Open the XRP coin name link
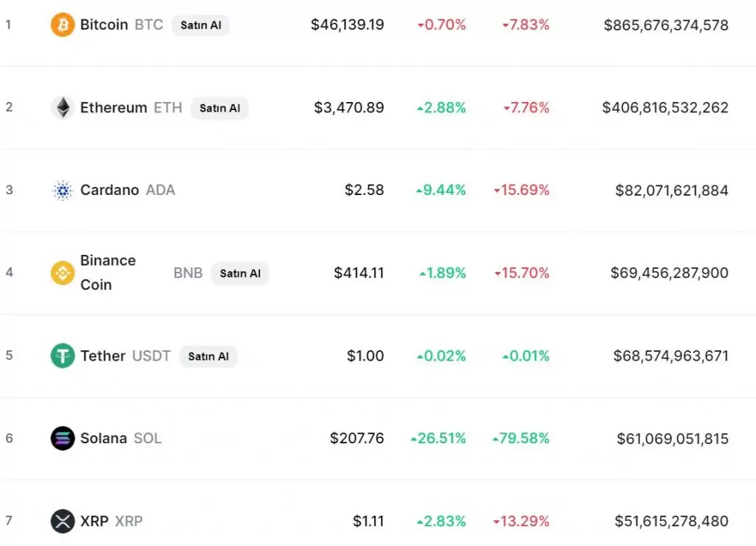The image size is (756, 546). [x=94, y=522]
